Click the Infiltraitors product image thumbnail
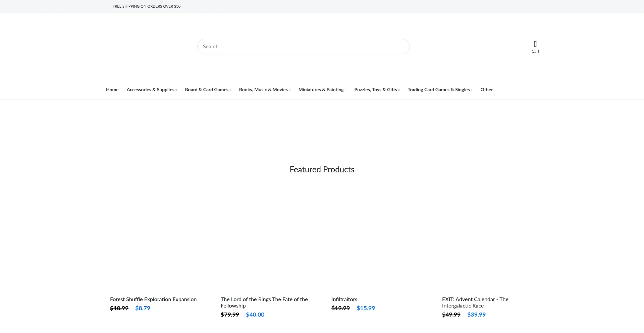The image size is (644, 333). (377, 238)
